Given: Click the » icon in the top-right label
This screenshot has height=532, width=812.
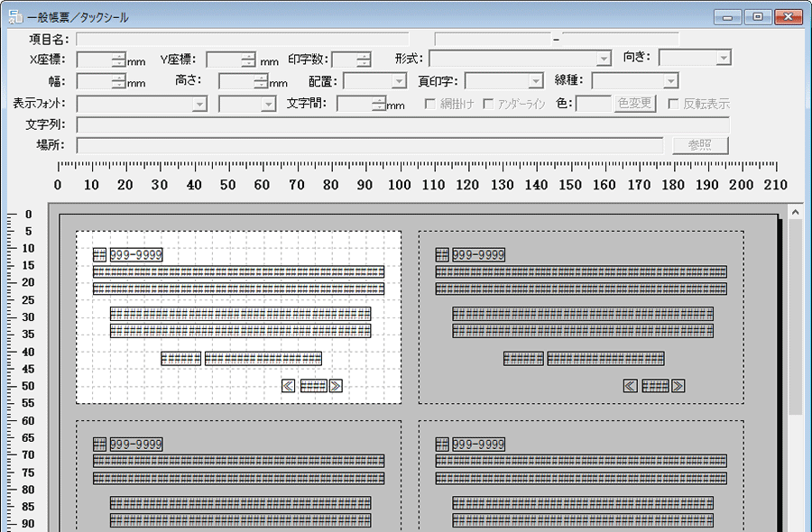Looking at the screenshot, I should point(678,386).
